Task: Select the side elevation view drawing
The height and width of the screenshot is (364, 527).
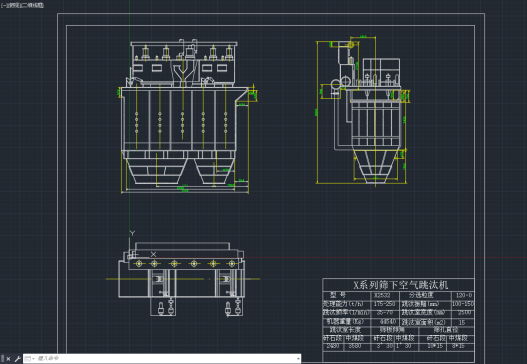Action: point(363,110)
